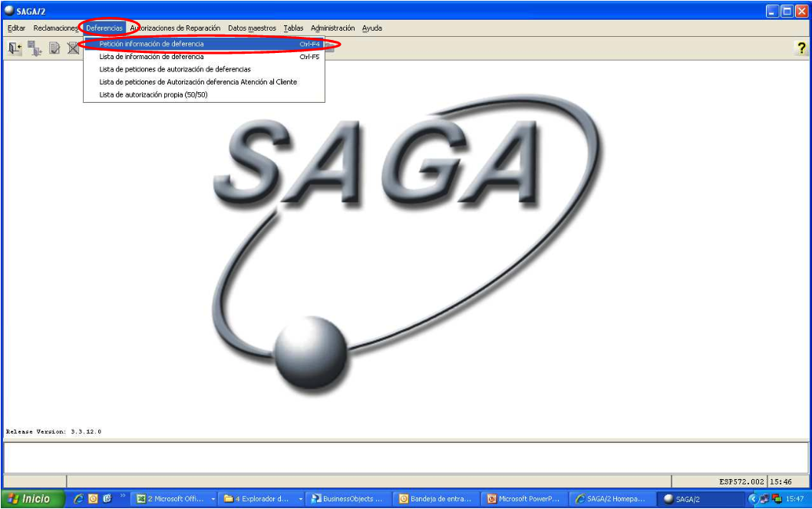Select Petición información de deferencia
This screenshot has height=509, width=812.
[204, 44]
